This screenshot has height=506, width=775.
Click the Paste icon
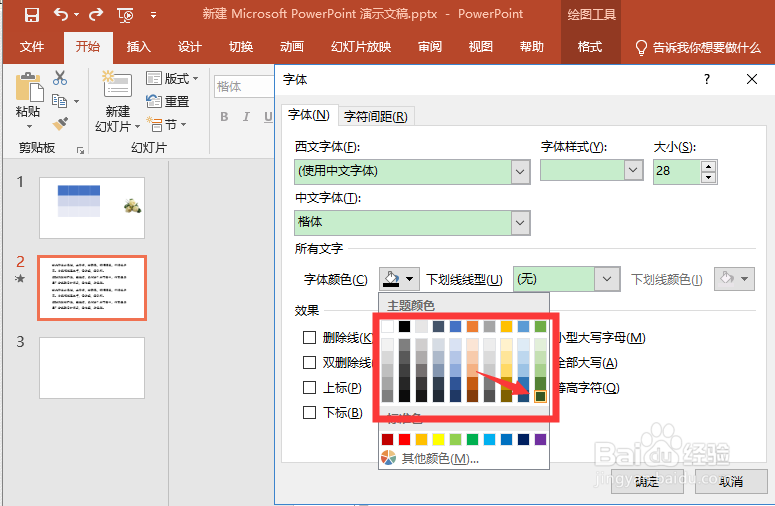29,87
